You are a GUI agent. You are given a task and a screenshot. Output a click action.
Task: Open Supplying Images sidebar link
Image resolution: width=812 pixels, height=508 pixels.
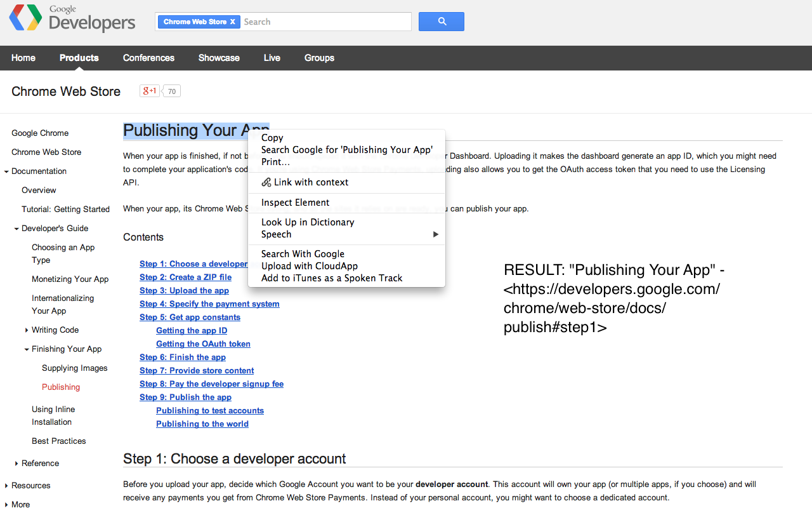coord(75,368)
